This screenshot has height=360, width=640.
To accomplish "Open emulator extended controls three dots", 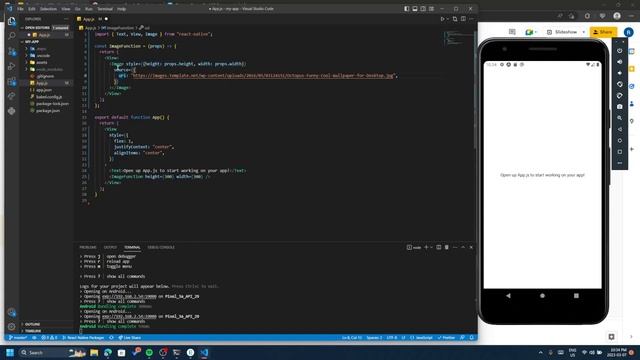I will tap(620, 163).
